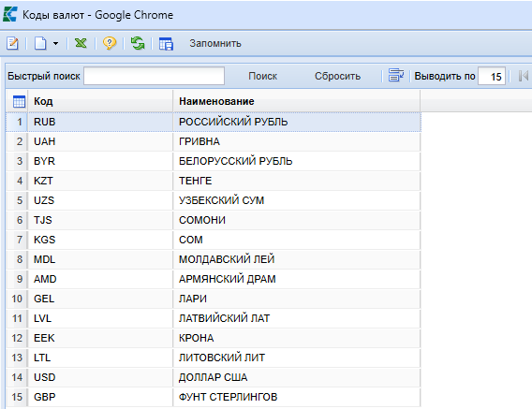Viewport: 532px width, 409px height.
Task: Click the Запомнить button
Action: (215, 43)
